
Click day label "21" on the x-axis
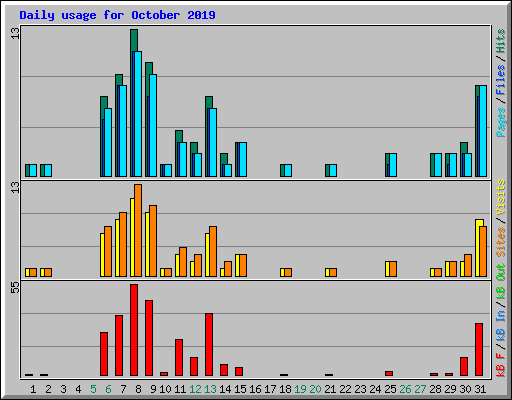point(330,389)
